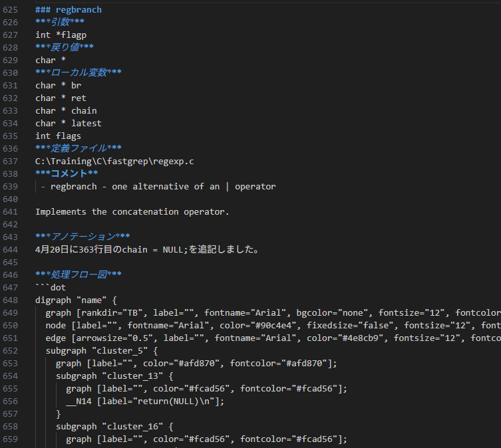
Task: Click line number 644 in gutter
Action: pyautogui.click(x=10, y=250)
